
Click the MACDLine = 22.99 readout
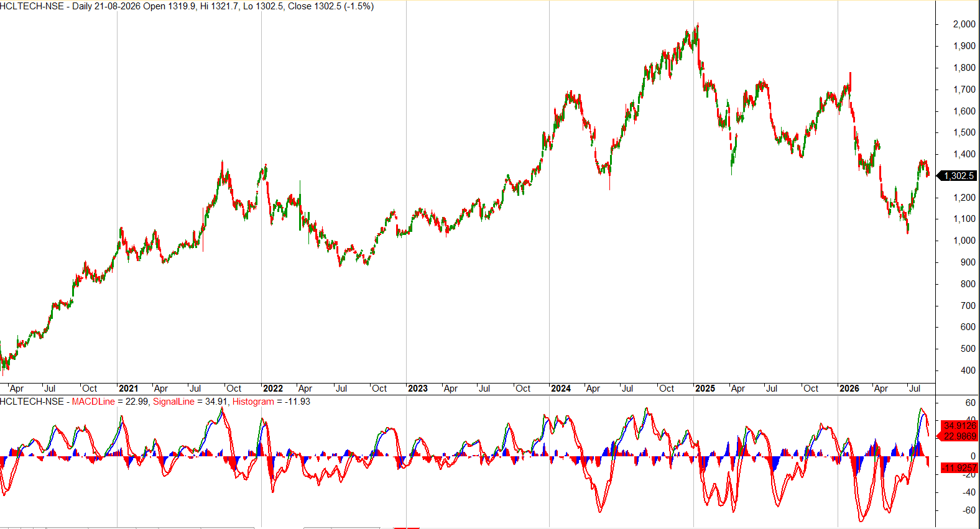click(x=110, y=402)
